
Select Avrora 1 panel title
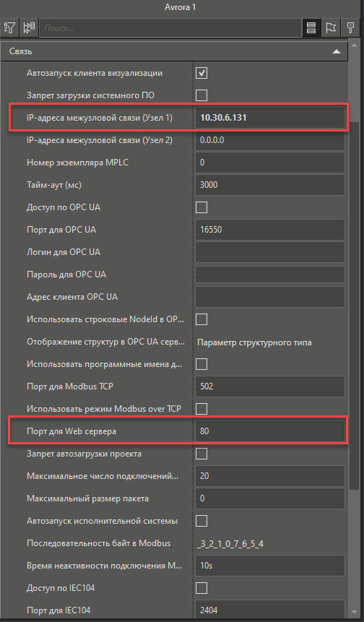(x=181, y=7)
